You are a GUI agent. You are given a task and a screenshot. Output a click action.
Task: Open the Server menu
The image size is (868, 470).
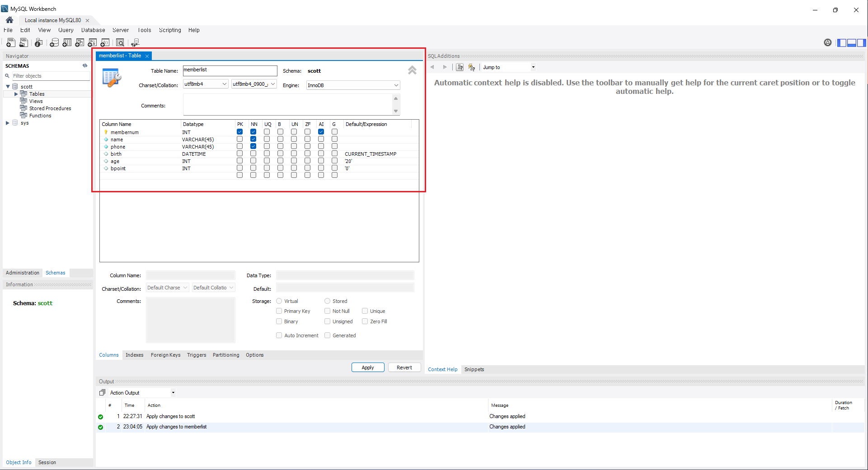(121, 30)
